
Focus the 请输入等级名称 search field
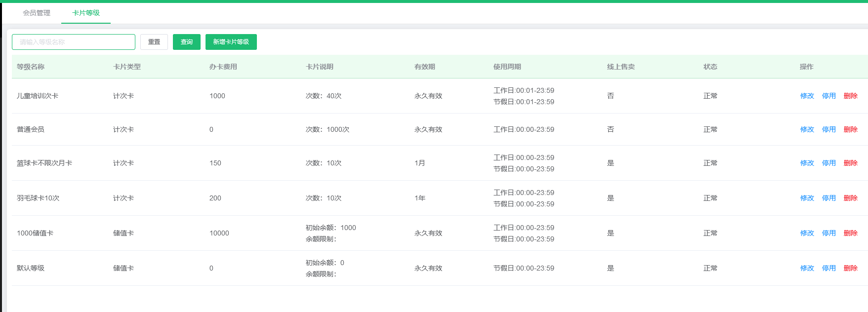click(x=74, y=42)
